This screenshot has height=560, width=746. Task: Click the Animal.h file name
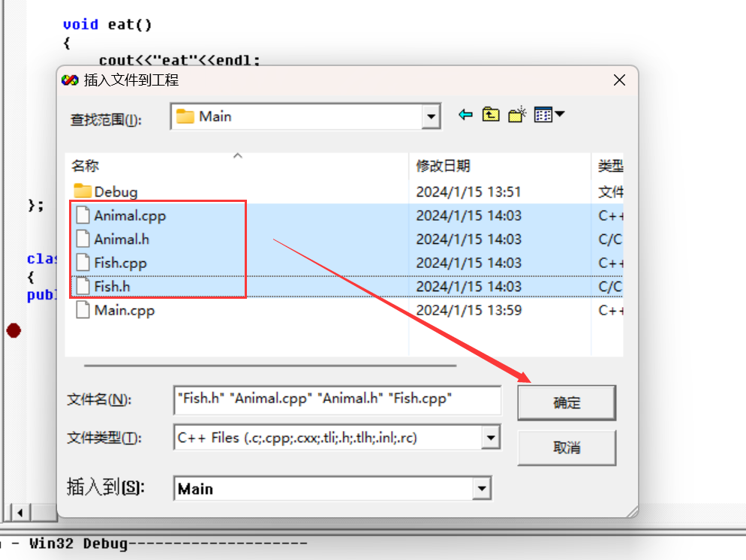point(122,239)
